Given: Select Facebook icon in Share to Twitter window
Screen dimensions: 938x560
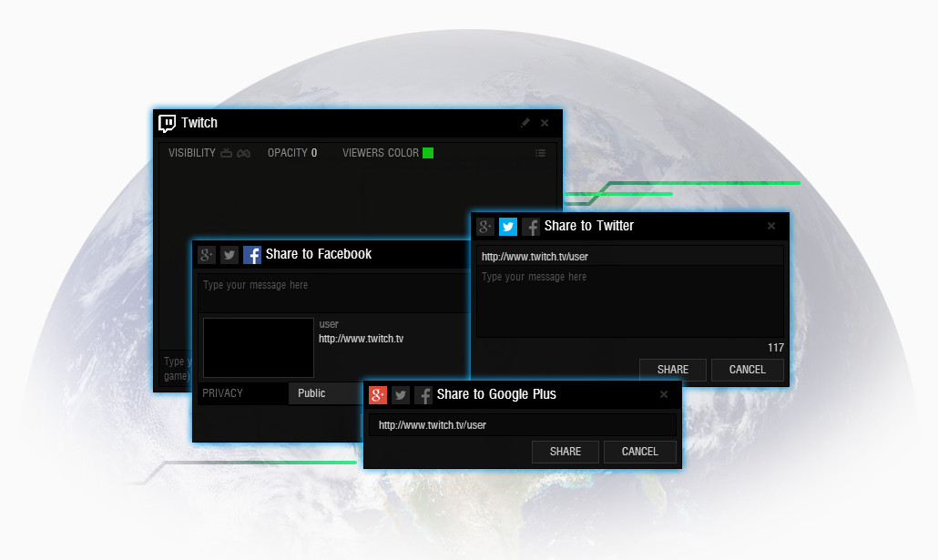Looking at the screenshot, I should pyautogui.click(x=531, y=227).
